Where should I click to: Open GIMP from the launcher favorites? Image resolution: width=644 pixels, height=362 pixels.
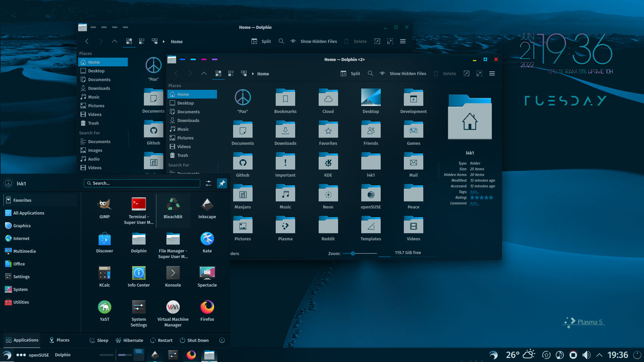click(104, 208)
